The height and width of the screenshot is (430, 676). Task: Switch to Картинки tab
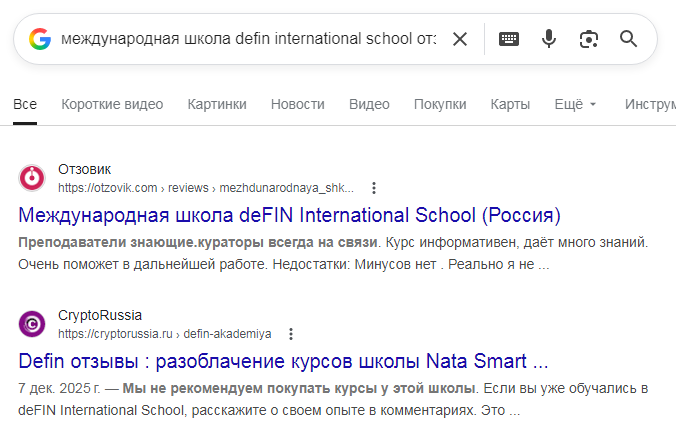pos(217,104)
